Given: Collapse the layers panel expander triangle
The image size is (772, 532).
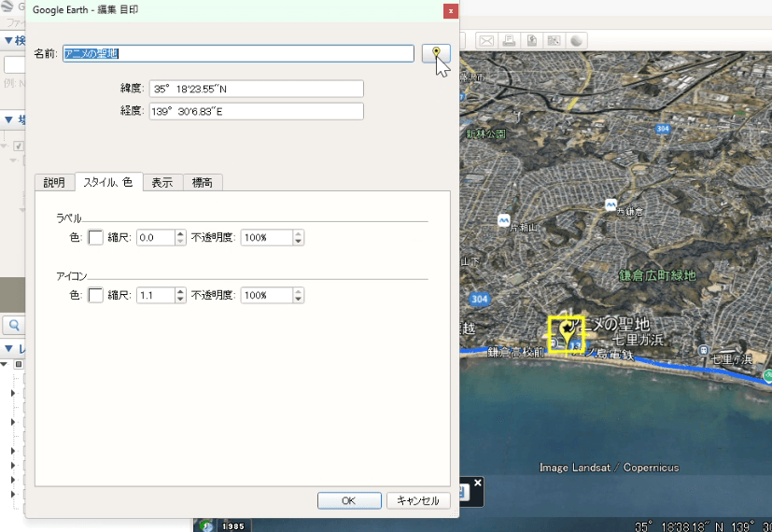Looking at the screenshot, I should click(8, 349).
